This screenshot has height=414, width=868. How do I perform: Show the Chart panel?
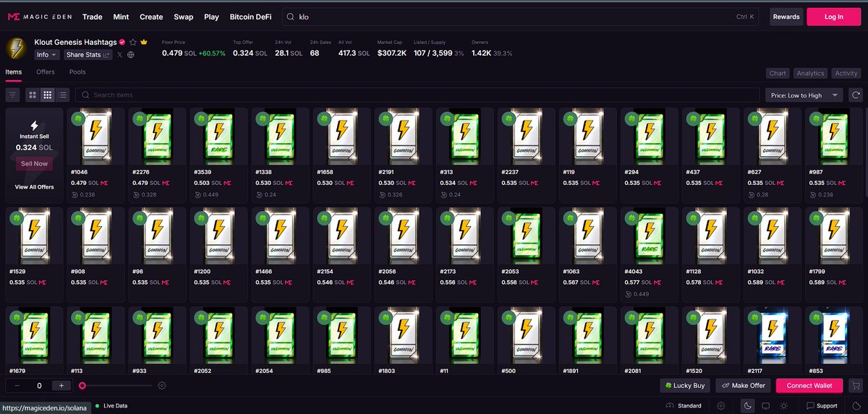778,73
